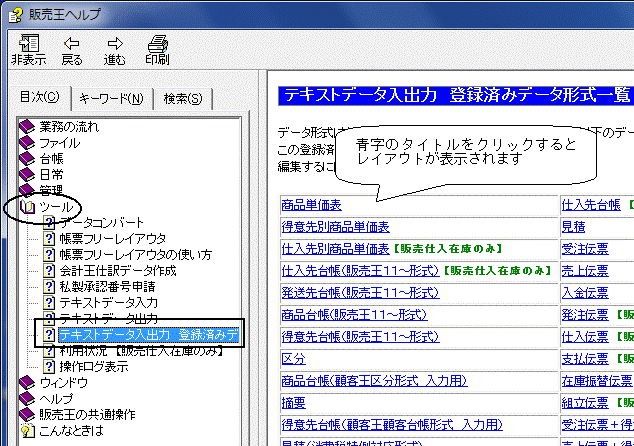Open the 入金伝票 link

[585, 293]
